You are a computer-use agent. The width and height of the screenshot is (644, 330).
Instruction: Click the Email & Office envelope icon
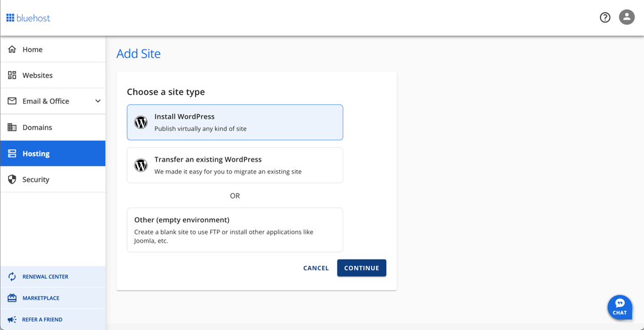[x=12, y=101]
